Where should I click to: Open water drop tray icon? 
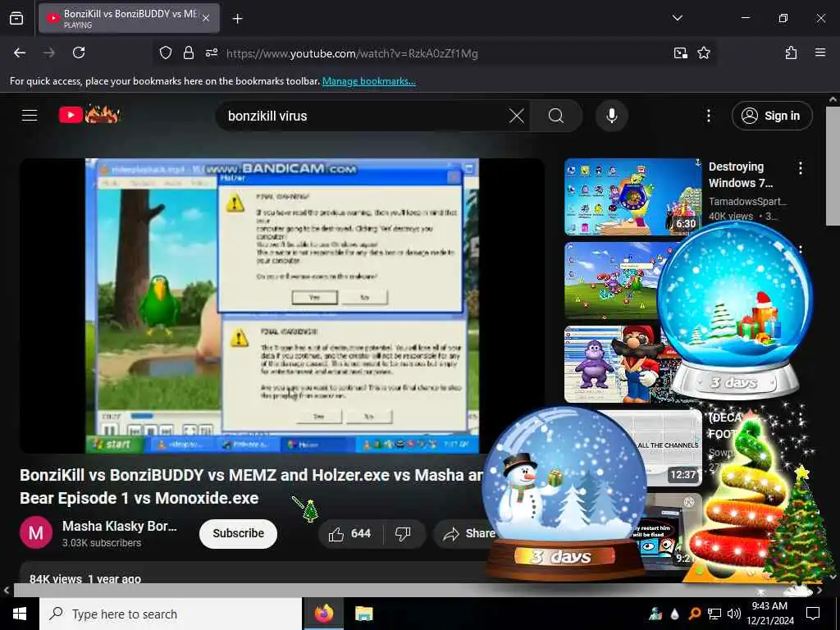(674, 614)
